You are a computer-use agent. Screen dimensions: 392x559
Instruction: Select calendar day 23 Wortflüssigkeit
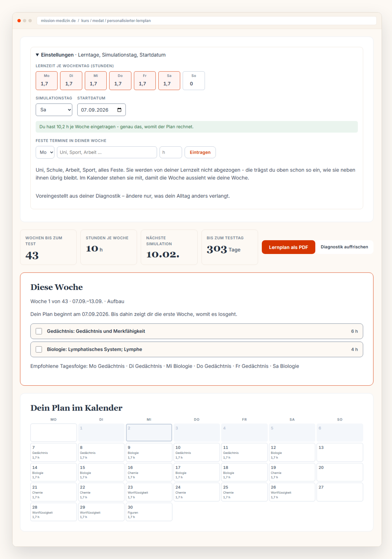149,492
